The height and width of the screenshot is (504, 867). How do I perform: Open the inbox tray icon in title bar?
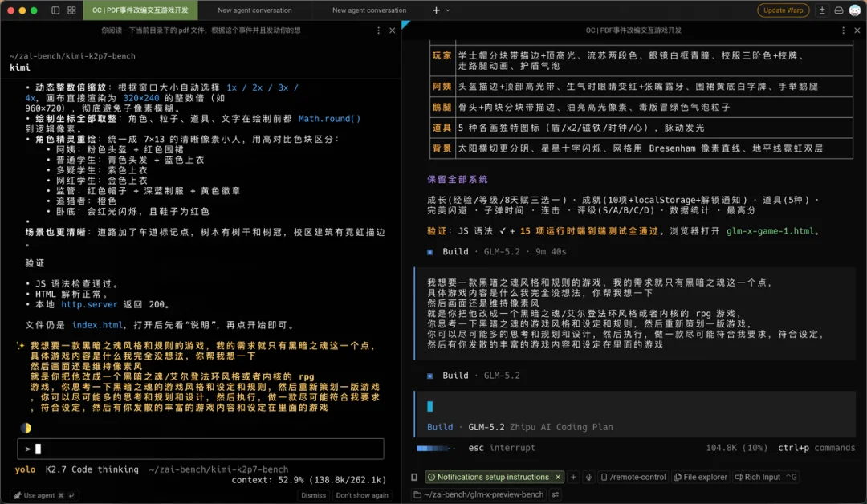pos(839,10)
